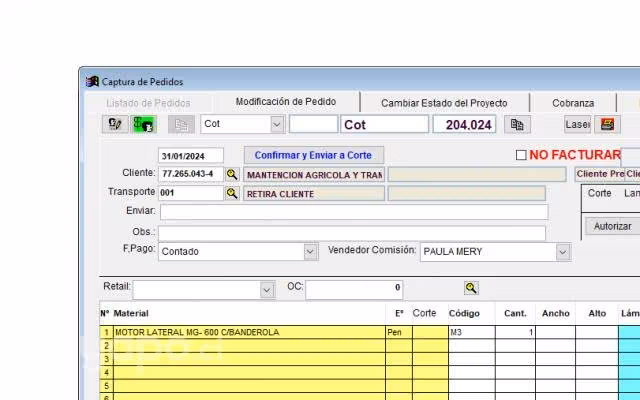The width and height of the screenshot is (640, 400).
Task: Click the Pen status cell in row 1
Action: click(x=399, y=332)
